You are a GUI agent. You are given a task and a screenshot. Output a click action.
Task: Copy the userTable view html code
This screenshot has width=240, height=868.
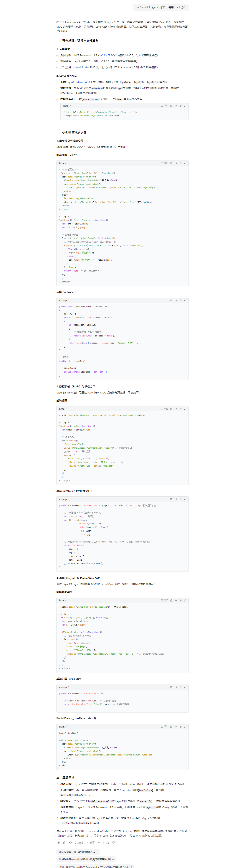point(171,408)
